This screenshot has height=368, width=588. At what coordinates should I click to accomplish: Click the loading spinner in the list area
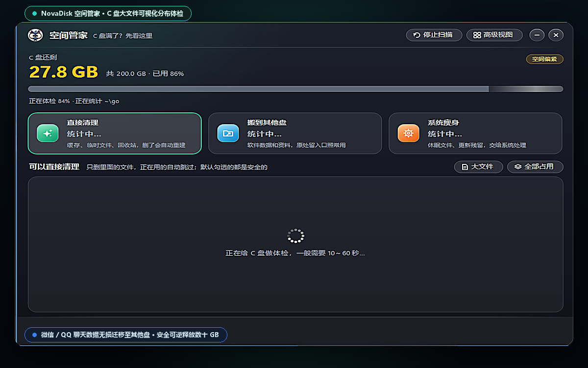(295, 236)
